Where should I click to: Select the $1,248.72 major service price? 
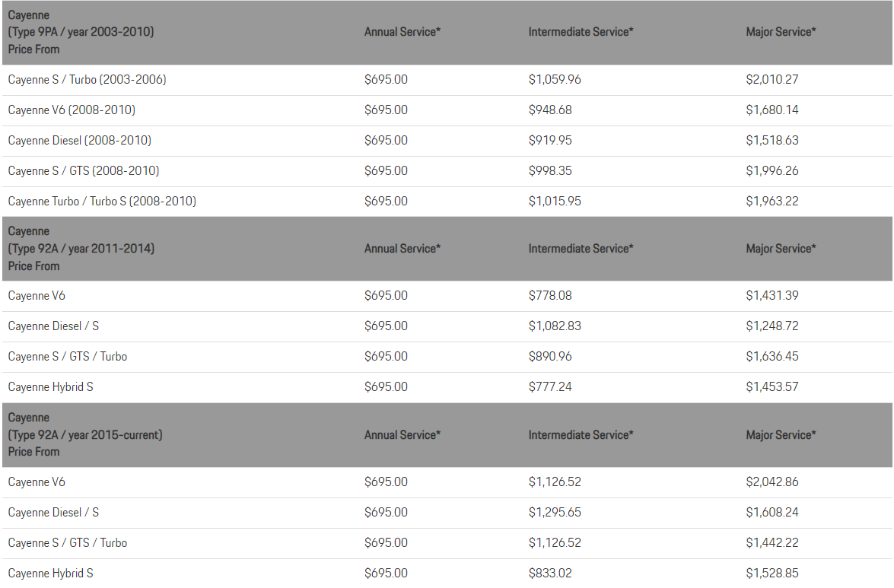point(772,326)
